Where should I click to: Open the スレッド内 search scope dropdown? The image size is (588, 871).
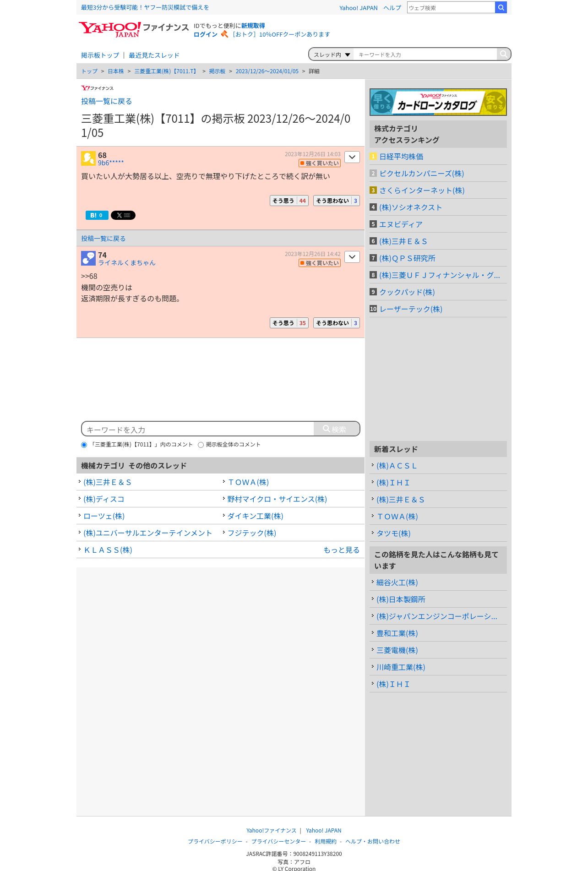pyautogui.click(x=332, y=54)
